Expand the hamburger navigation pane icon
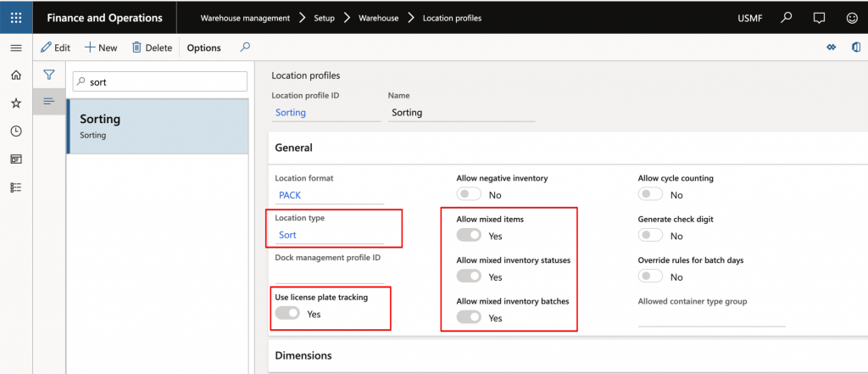Viewport: 868px width, 374px height. tap(16, 47)
